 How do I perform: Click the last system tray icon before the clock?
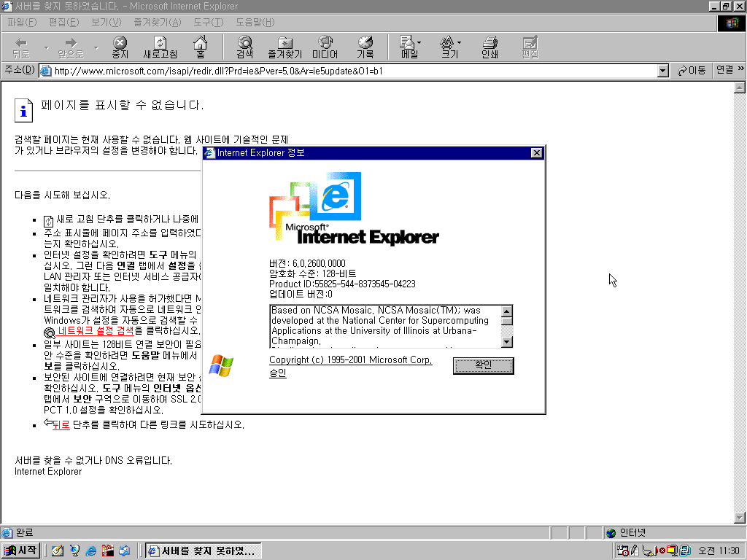(685, 551)
